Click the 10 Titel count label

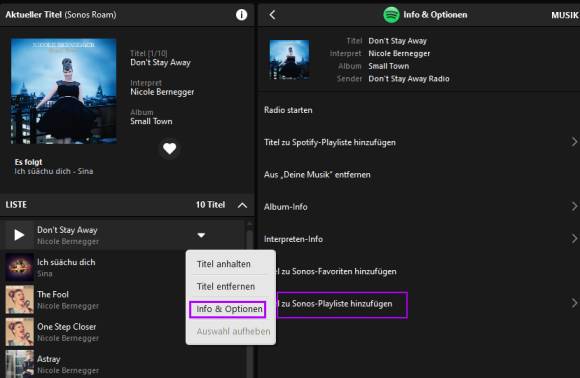(210, 205)
